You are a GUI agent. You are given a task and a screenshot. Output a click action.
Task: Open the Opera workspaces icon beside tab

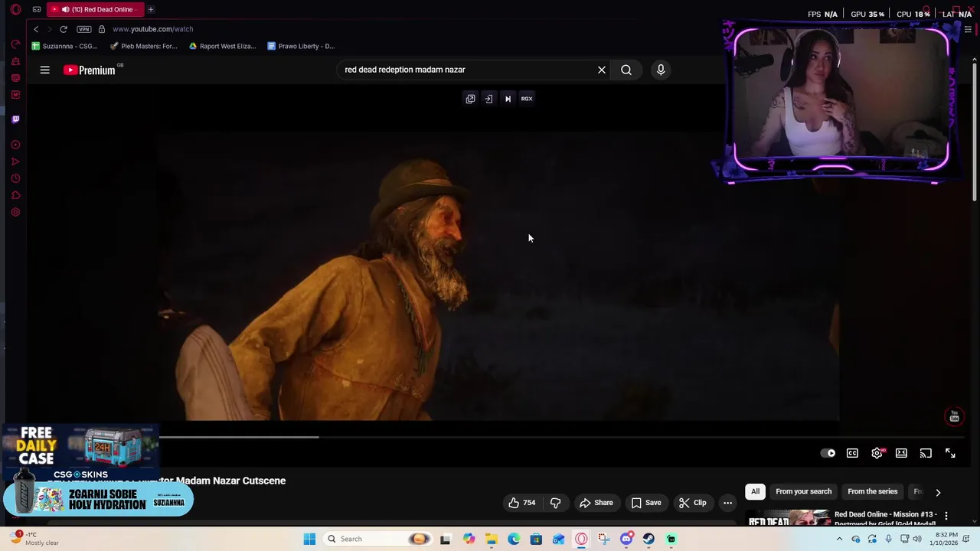click(x=37, y=9)
